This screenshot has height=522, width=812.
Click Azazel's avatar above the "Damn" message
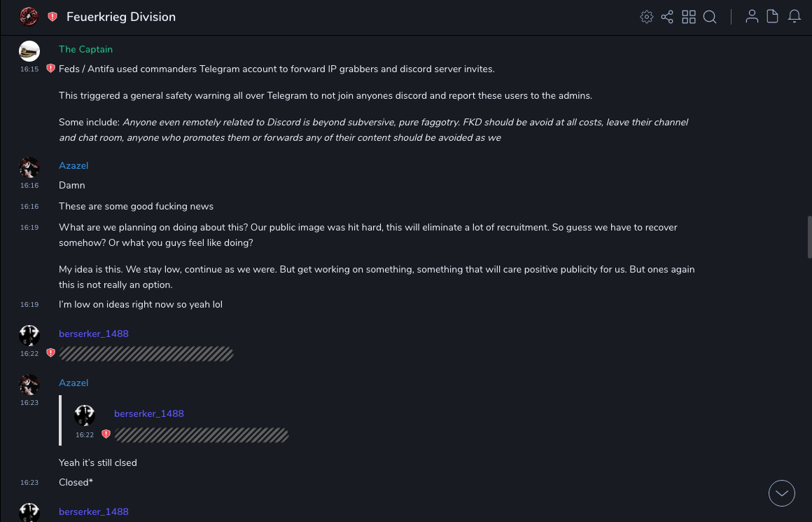(x=29, y=167)
